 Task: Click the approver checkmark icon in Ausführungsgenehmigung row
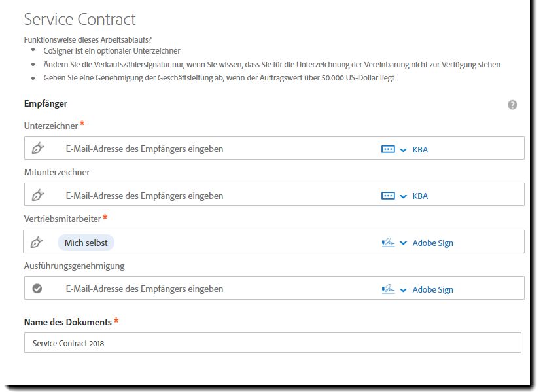tap(37, 288)
